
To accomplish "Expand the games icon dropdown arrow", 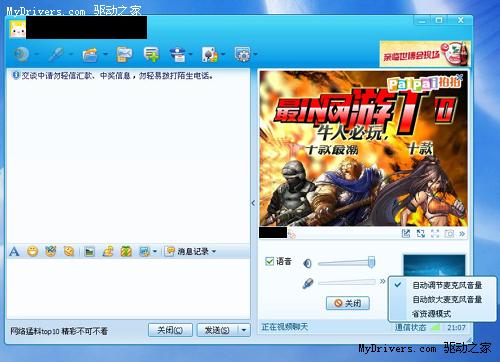I will (x=223, y=54).
